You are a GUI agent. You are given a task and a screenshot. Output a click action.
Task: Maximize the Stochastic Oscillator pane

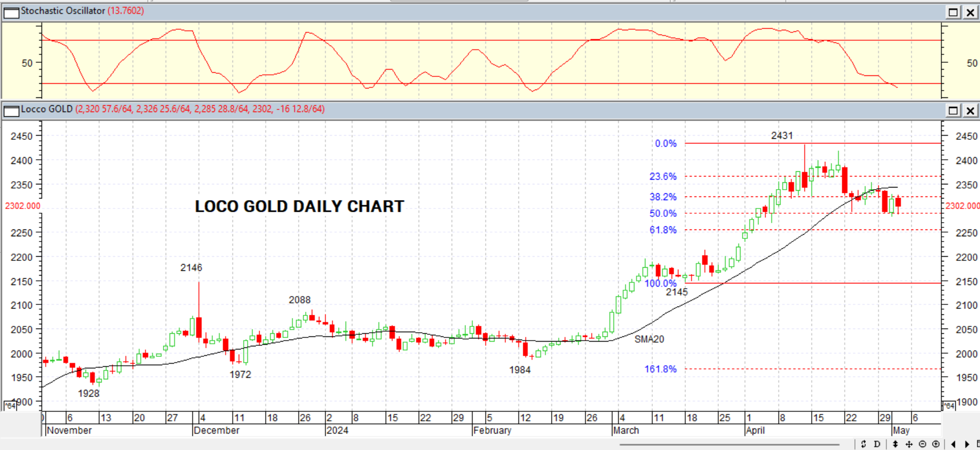[x=953, y=12]
